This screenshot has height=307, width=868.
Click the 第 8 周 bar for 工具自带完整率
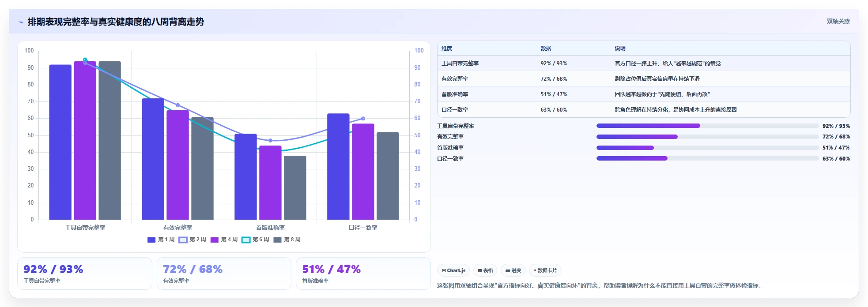coord(110,140)
